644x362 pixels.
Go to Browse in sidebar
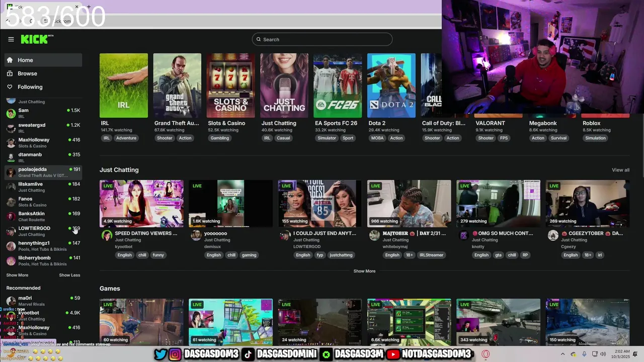click(44, 73)
